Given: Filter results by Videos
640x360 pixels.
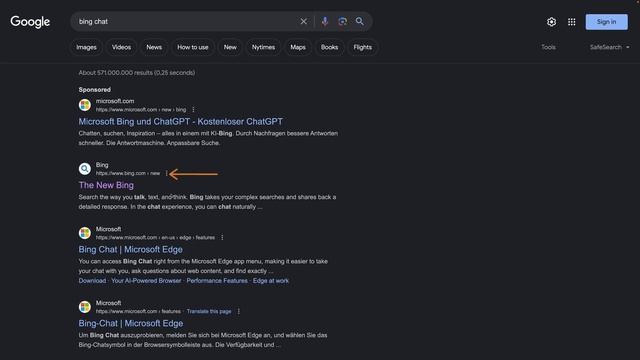Looking at the screenshot, I should (121, 47).
